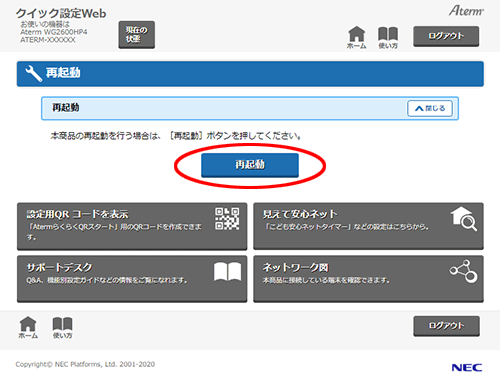Click the ログアウト button in the footer
Screen dimensions: 500x392
pos(446,326)
